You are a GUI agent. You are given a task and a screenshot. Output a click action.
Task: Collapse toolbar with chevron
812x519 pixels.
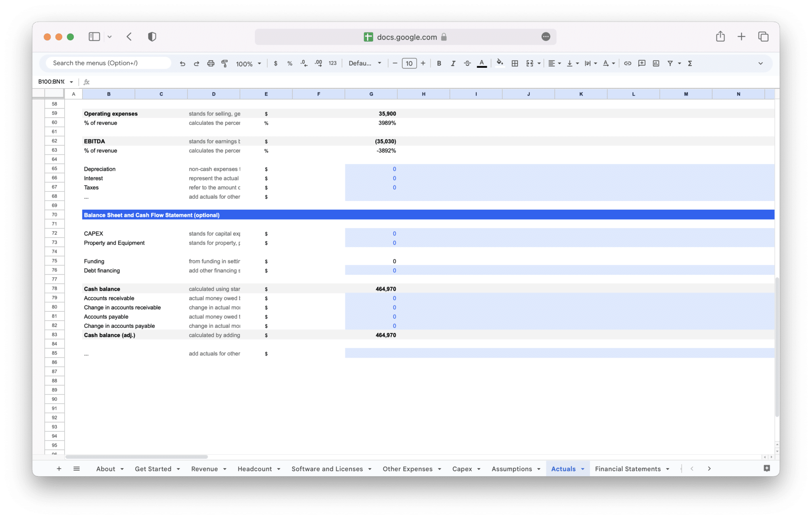tap(760, 63)
